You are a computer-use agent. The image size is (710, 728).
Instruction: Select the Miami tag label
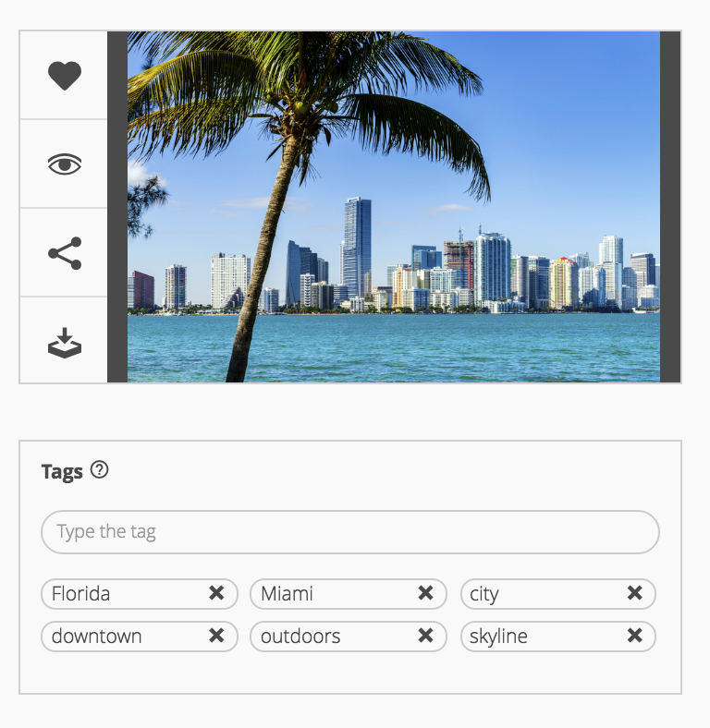[287, 594]
